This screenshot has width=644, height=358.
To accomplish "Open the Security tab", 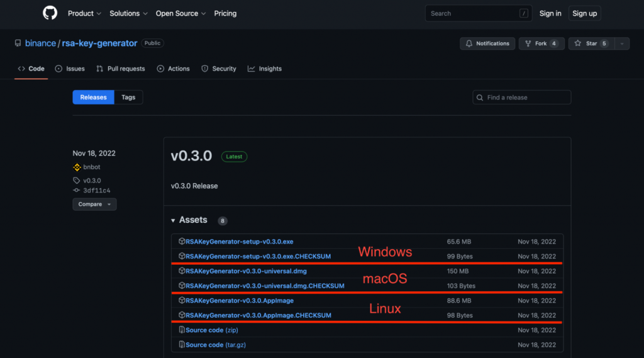I will coord(219,69).
